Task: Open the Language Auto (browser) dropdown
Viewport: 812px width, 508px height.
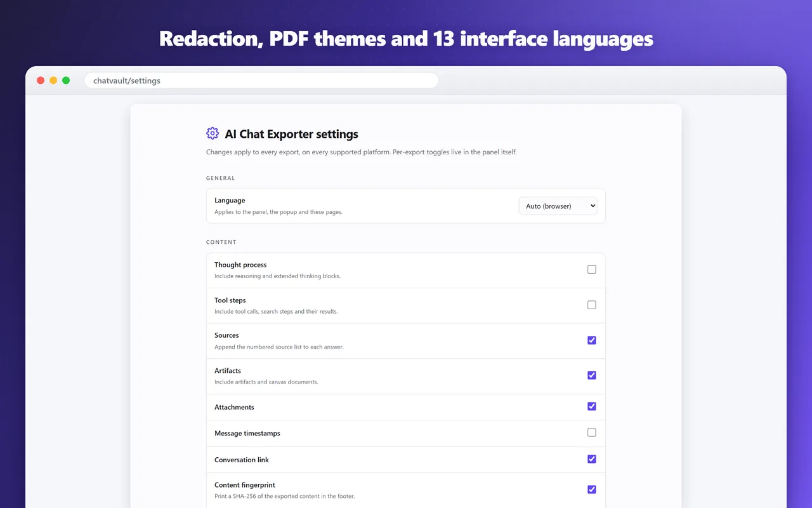Action: [558, 206]
